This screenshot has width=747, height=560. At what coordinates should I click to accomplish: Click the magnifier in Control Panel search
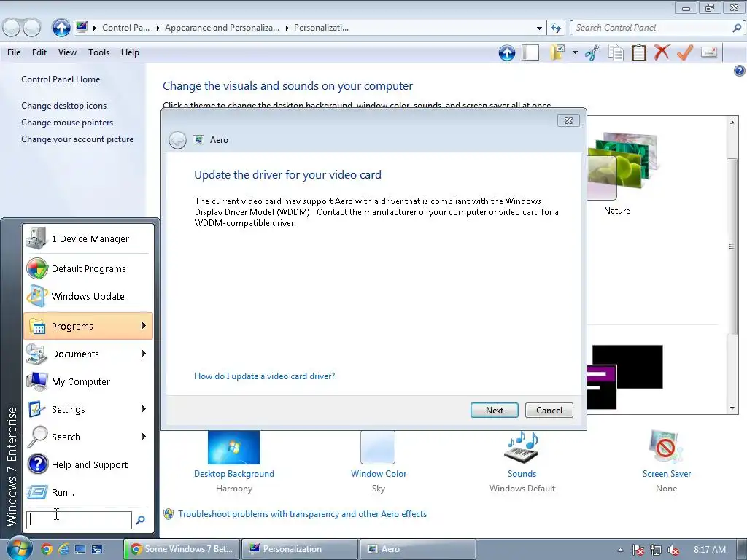[737, 28]
